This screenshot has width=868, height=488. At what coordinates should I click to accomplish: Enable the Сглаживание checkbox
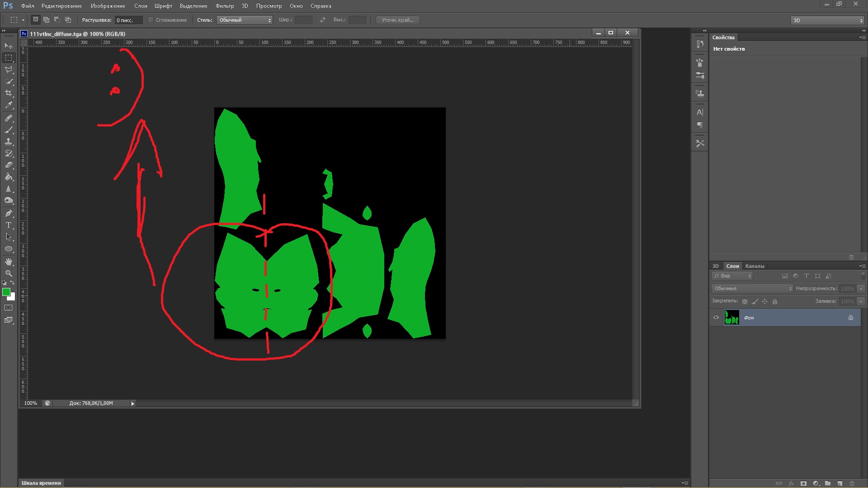(151, 20)
